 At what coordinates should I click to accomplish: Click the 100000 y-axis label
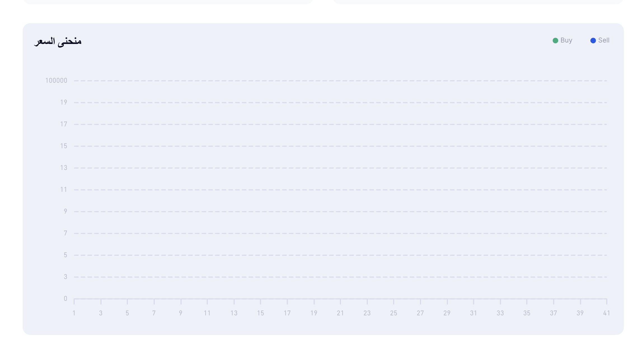pos(56,81)
